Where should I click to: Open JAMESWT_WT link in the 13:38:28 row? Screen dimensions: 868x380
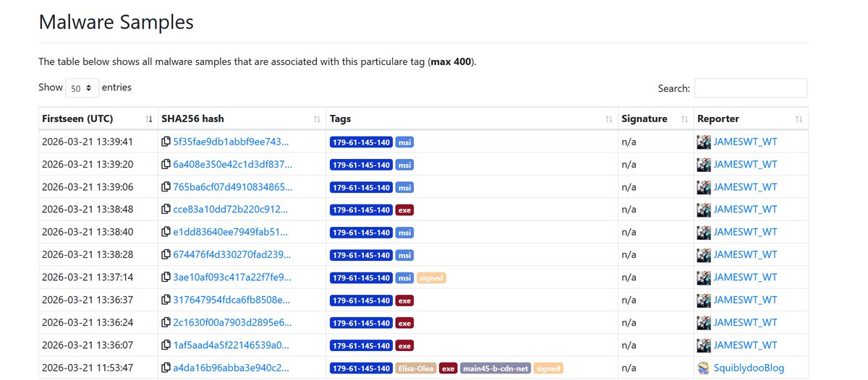click(745, 255)
